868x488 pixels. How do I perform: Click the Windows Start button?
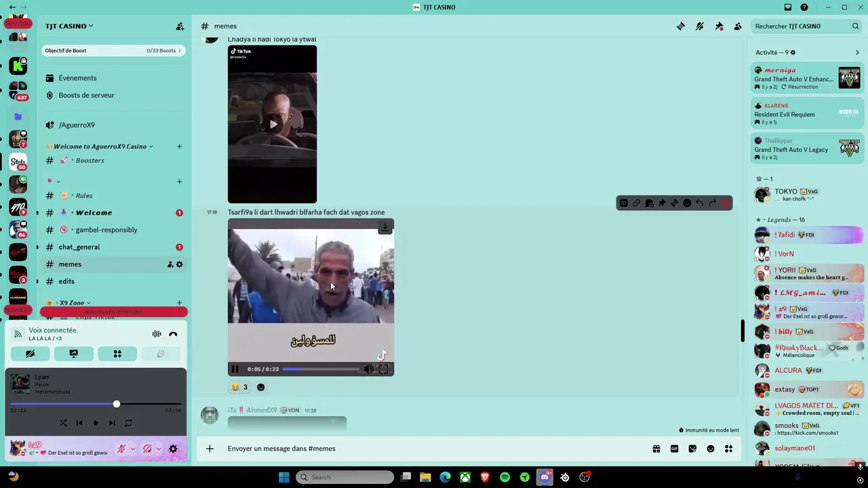(284, 477)
